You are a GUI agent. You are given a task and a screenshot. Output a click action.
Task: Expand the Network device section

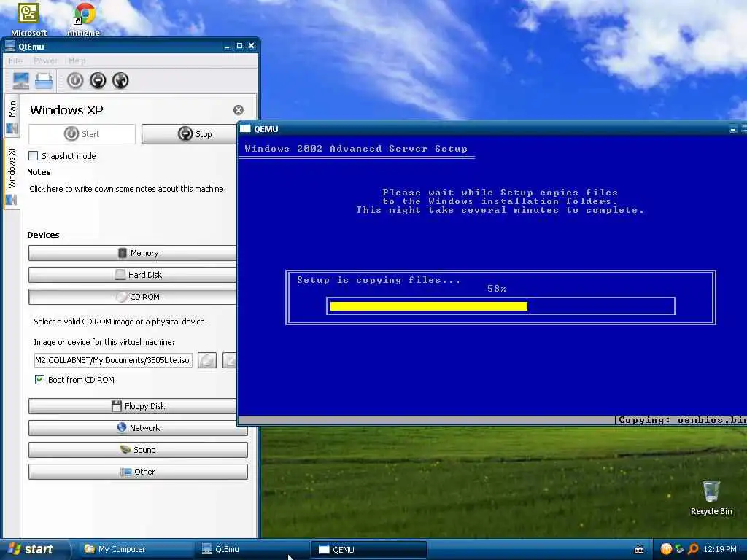[138, 428]
